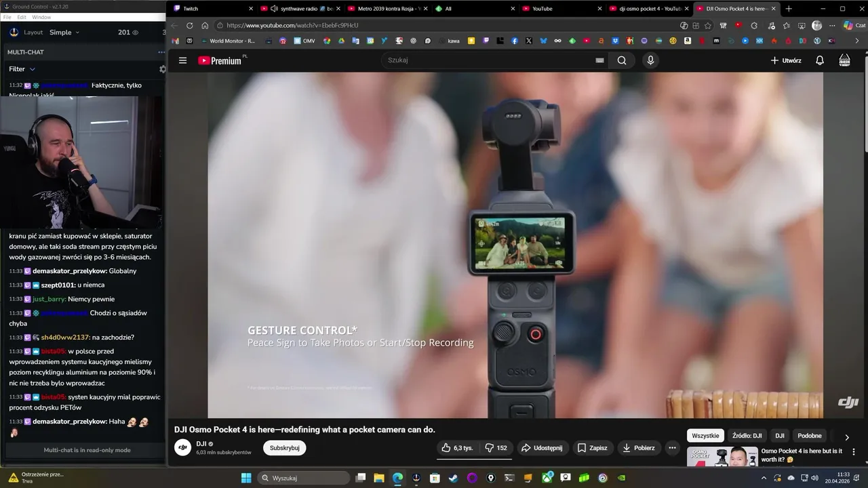Screen dimensions: 868x488
Task: Open the YouTube hamburger guide menu
Action: tap(182, 60)
